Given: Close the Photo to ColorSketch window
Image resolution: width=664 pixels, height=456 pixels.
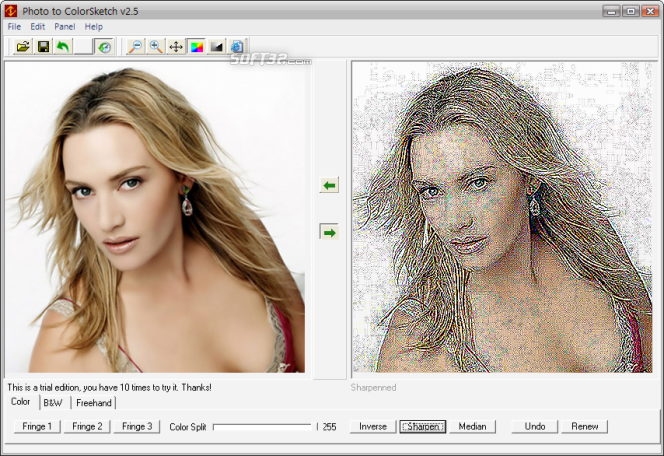Looking at the screenshot, I should 650,11.
